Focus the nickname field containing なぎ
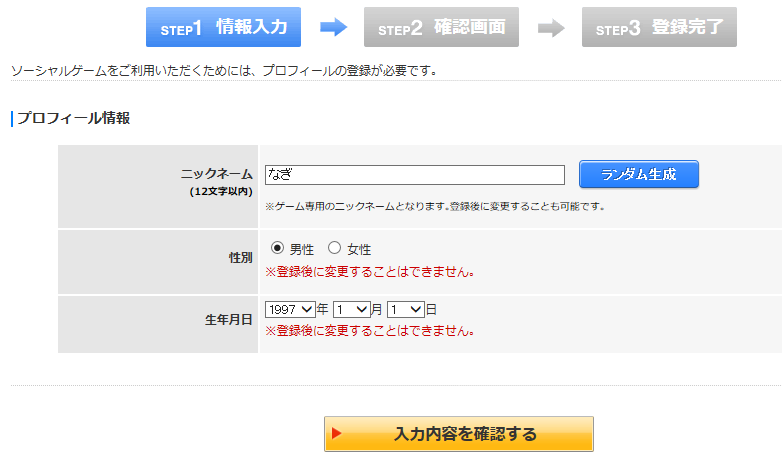Image resolution: width=782 pixels, height=457 pixels. tap(415, 175)
